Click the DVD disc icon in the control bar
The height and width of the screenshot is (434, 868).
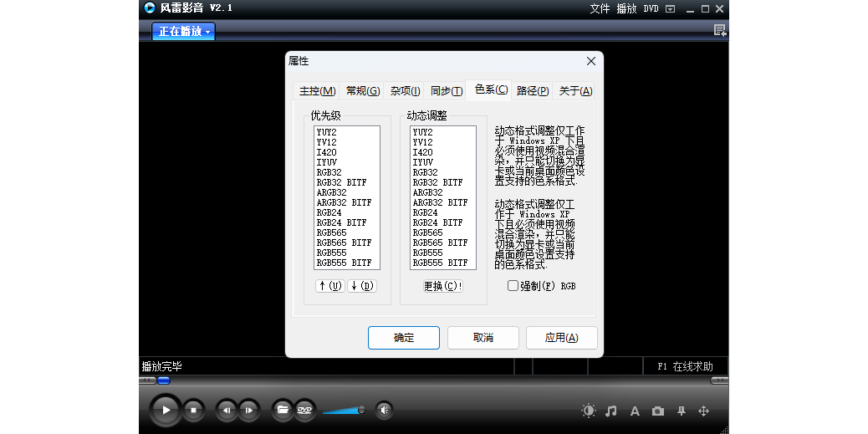(x=305, y=410)
